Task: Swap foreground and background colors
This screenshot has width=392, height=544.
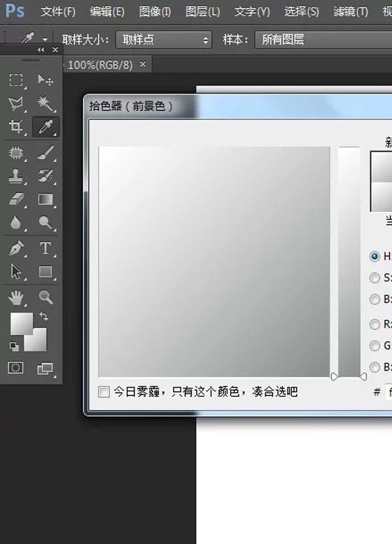Action: pos(44,316)
